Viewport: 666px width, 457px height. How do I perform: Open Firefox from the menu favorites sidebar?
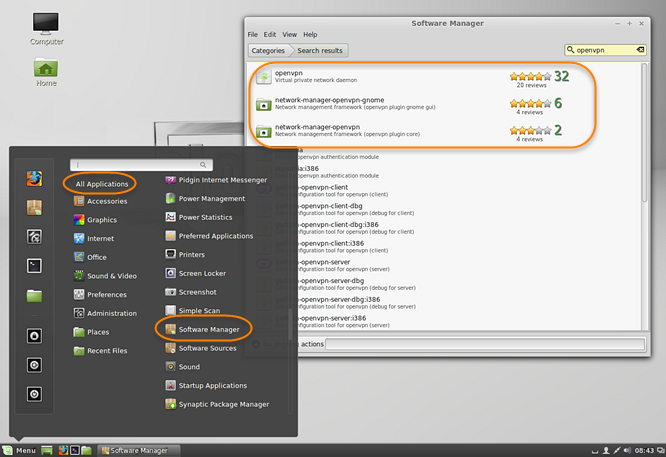pos(34,179)
